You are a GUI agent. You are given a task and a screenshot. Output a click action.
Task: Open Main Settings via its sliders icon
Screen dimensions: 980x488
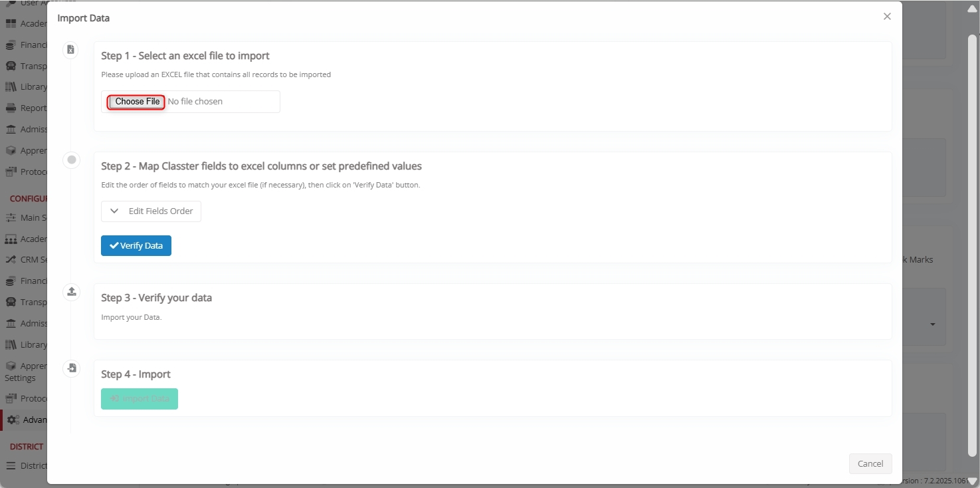11,218
